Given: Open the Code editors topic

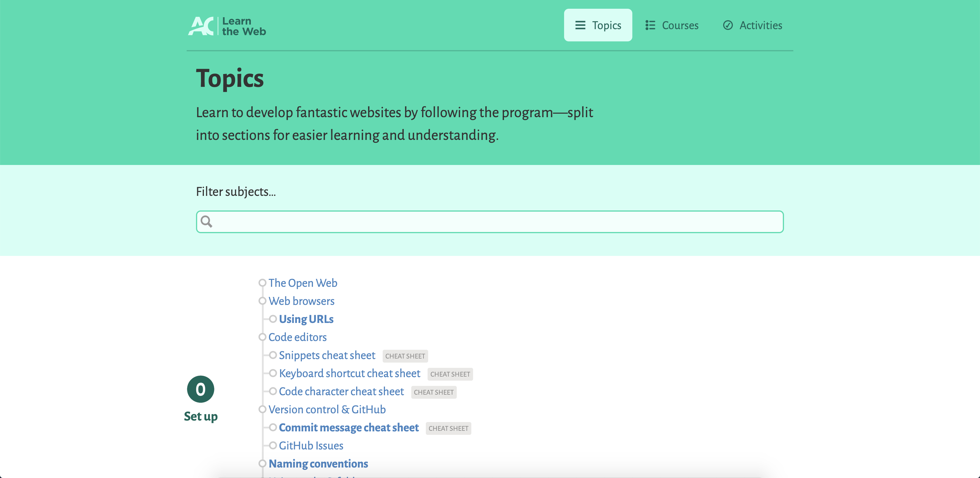Looking at the screenshot, I should 297,337.
